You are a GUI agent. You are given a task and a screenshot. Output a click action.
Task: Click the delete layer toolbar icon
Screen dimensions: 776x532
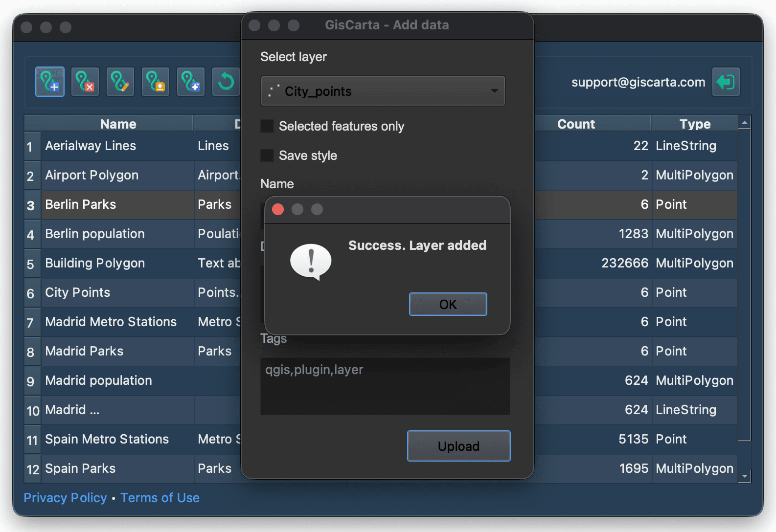pyautogui.click(x=85, y=82)
